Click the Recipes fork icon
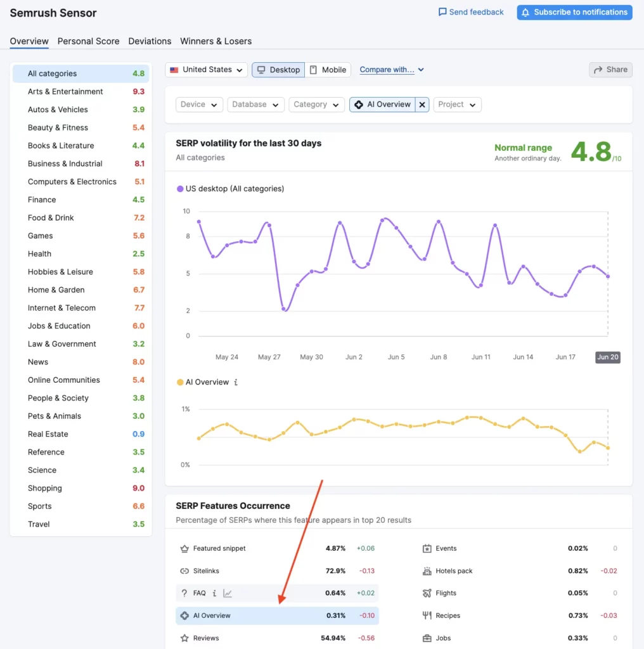This screenshot has height=649, width=644. (427, 615)
